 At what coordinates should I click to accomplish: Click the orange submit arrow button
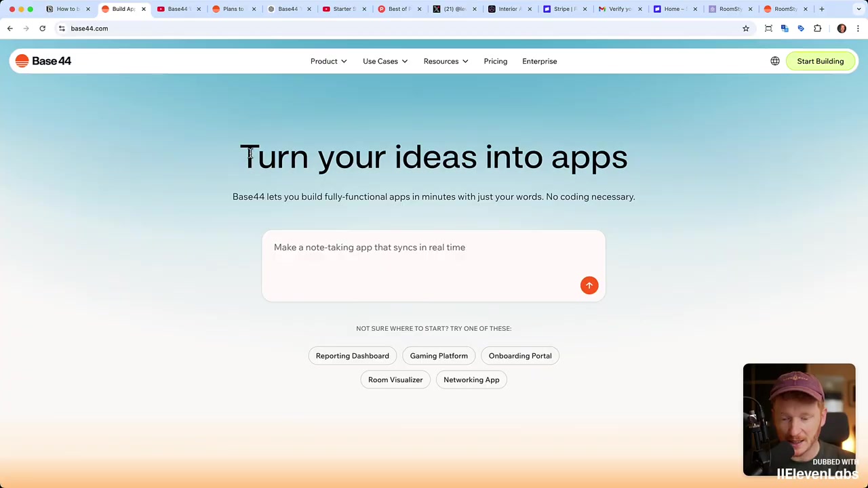click(589, 285)
